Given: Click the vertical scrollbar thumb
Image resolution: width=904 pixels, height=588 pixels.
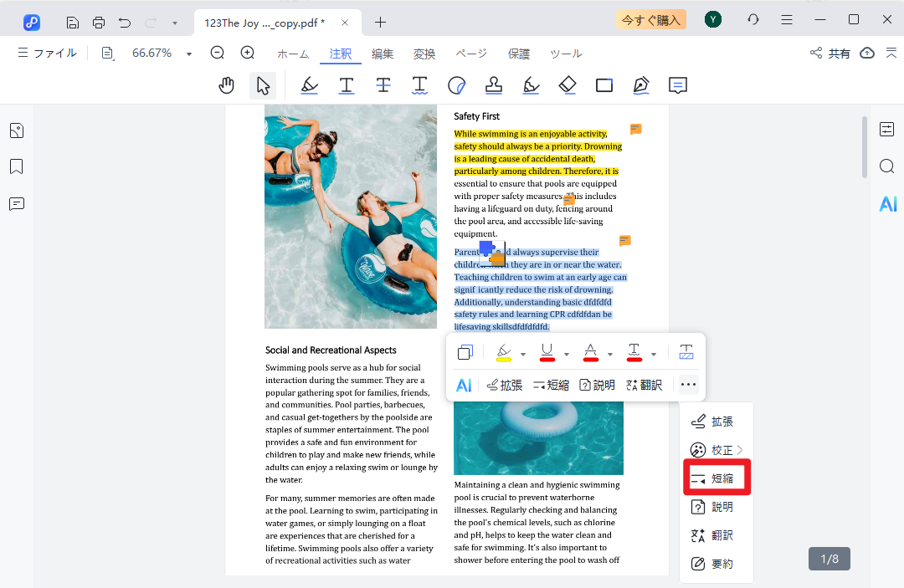Looking at the screenshot, I should pos(865,147).
